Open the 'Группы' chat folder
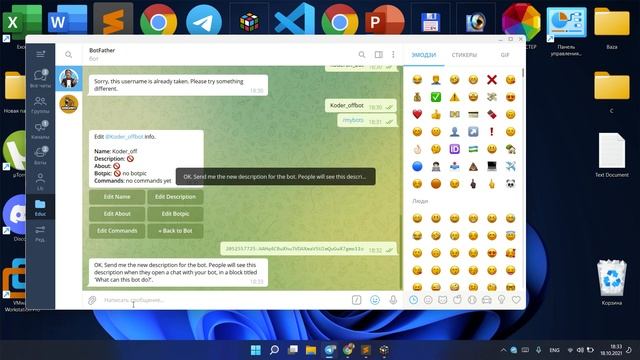Viewport: 640px width, 360px height. pyautogui.click(x=40, y=104)
